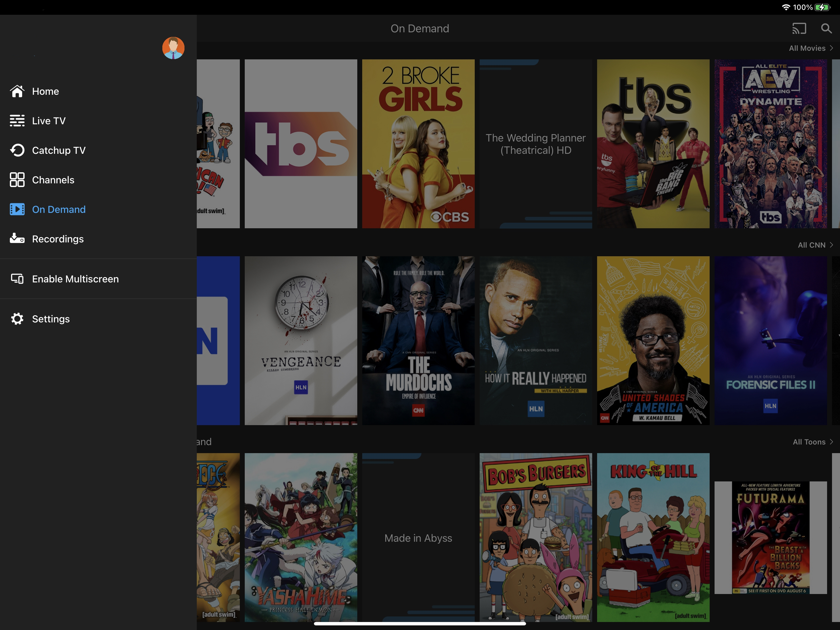Screen dimensions: 840x630
Task: Expand All CNN chevron arrow
Action: pyautogui.click(x=832, y=245)
